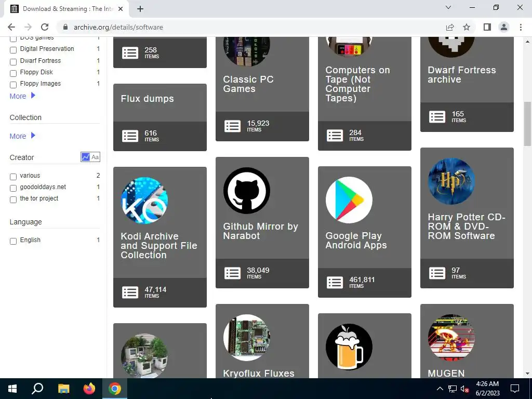Check the Dwarf Fortress filter

pyautogui.click(x=13, y=62)
